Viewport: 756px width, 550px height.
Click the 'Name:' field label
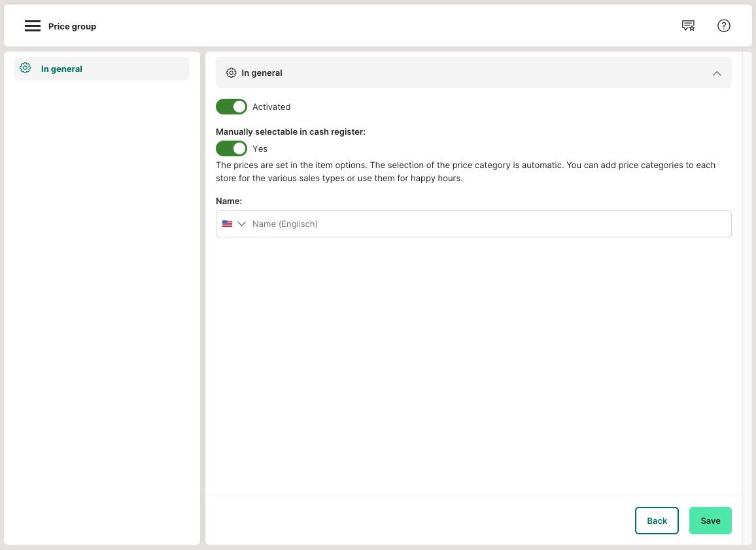click(229, 201)
